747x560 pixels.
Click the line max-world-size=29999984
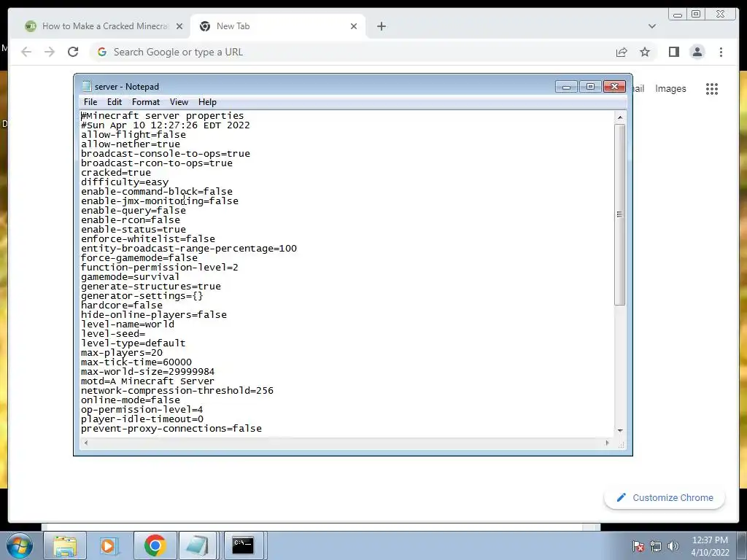pyautogui.click(x=147, y=371)
